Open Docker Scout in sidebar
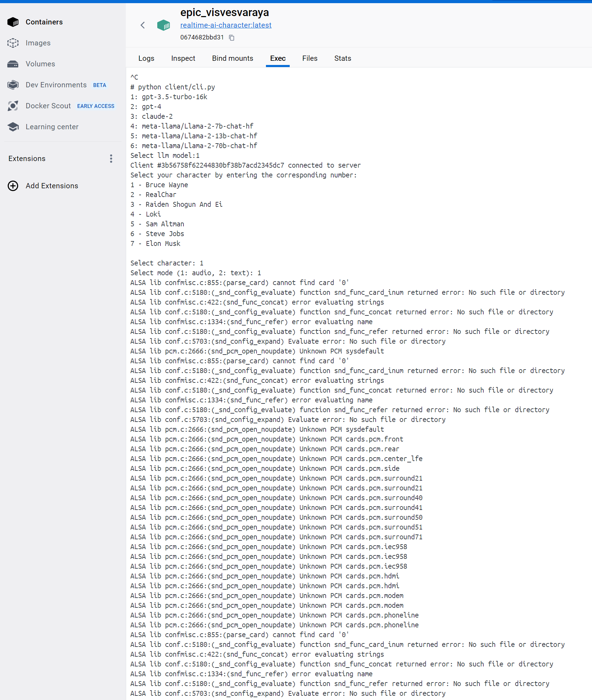The height and width of the screenshot is (700, 592). (x=48, y=106)
